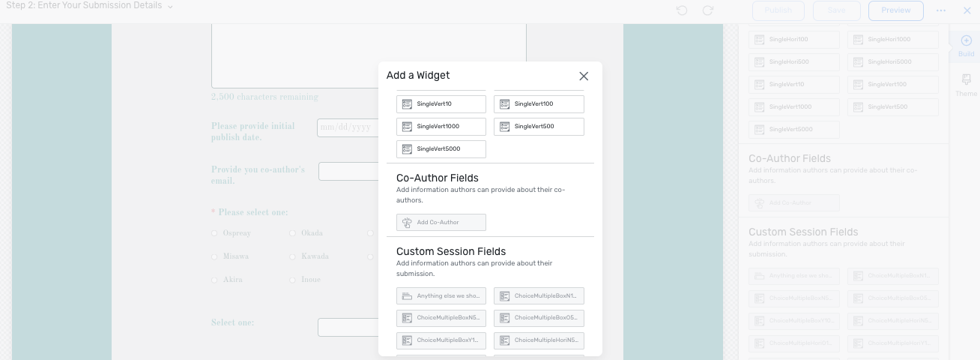Select the SingleVert10 widget in dialog
Image resolution: width=980 pixels, height=360 pixels.
coord(441,104)
